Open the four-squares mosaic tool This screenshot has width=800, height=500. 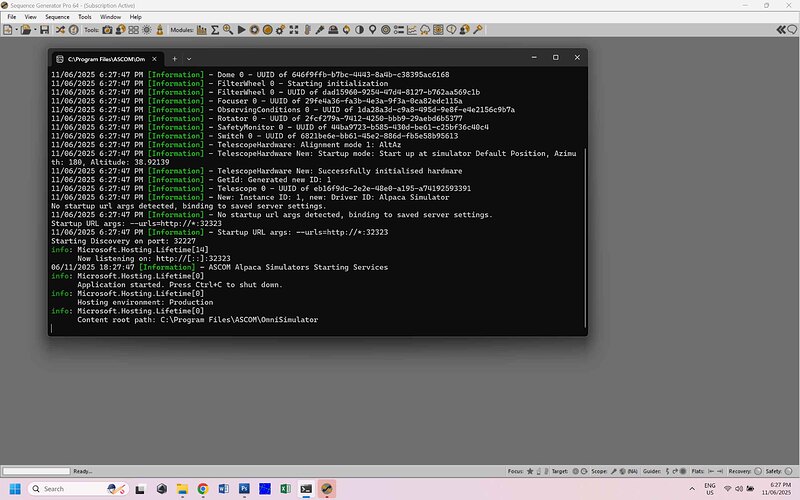[x=134, y=30]
